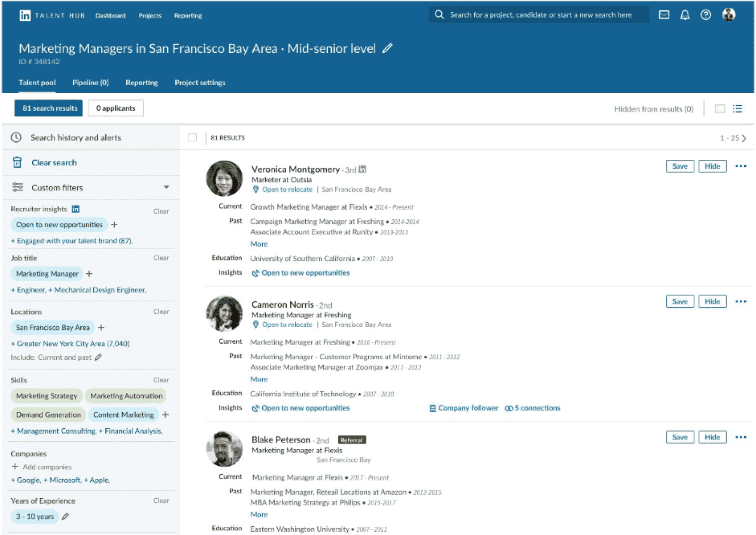
Task: Open the Projects menu
Action: pyautogui.click(x=150, y=16)
